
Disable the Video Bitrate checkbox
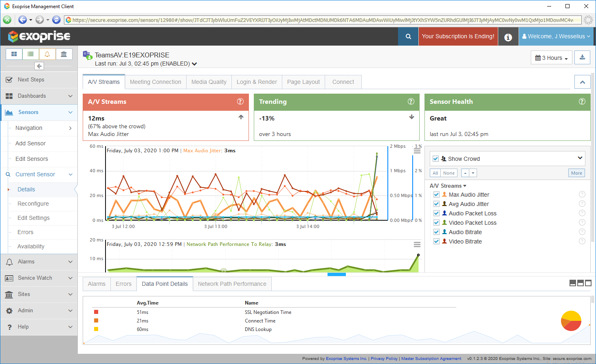(x=436, y=241)
